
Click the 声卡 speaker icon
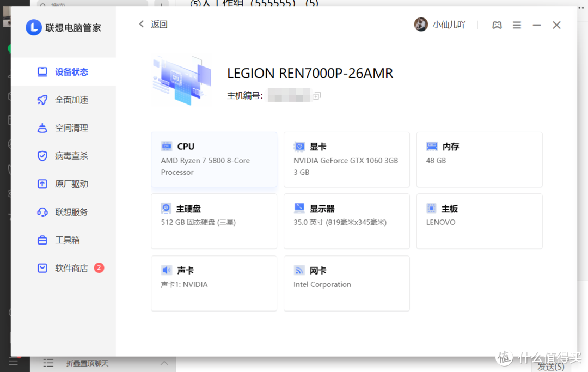coord(167,270)
